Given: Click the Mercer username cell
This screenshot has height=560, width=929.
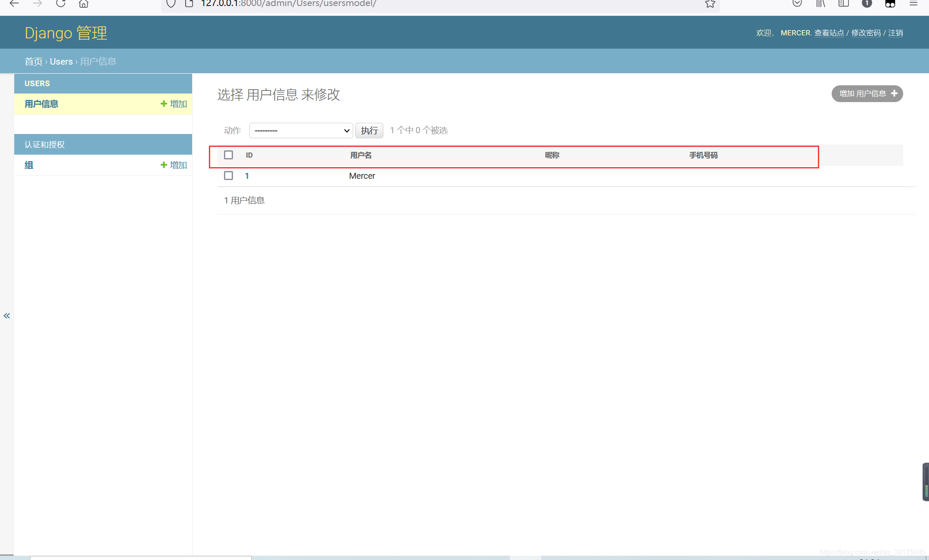Looking at the screenshot, I should point(362,176).
